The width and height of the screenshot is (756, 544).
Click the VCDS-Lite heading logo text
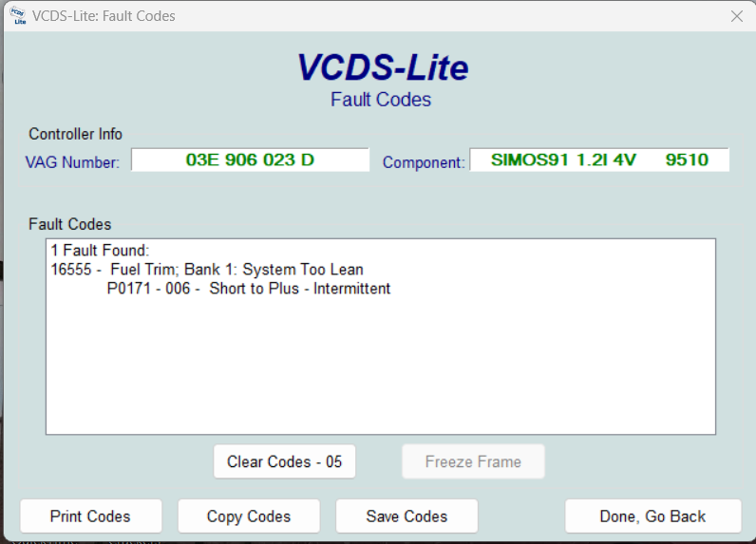coord(383,67)
